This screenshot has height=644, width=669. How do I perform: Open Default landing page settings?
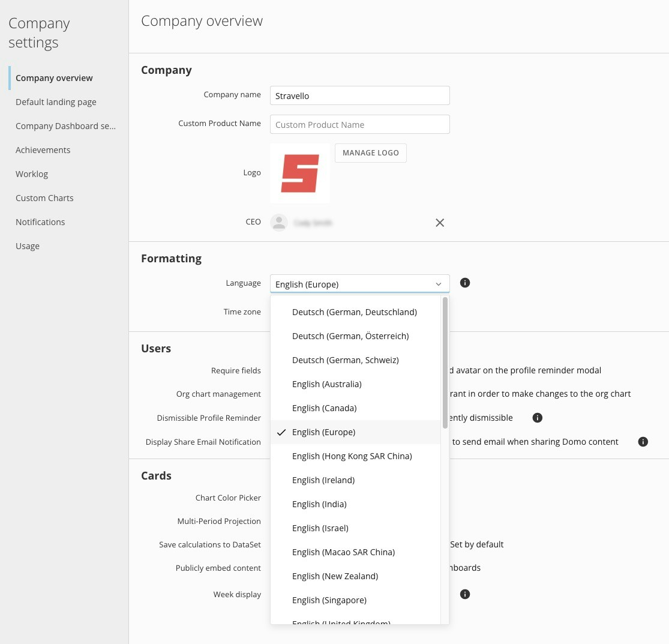[x=56, y=102]
